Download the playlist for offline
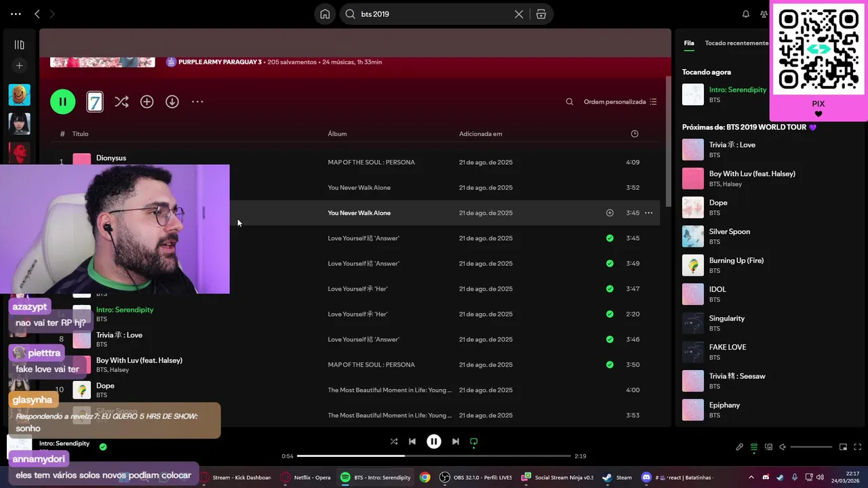868x488 pixels. (172, 102)
